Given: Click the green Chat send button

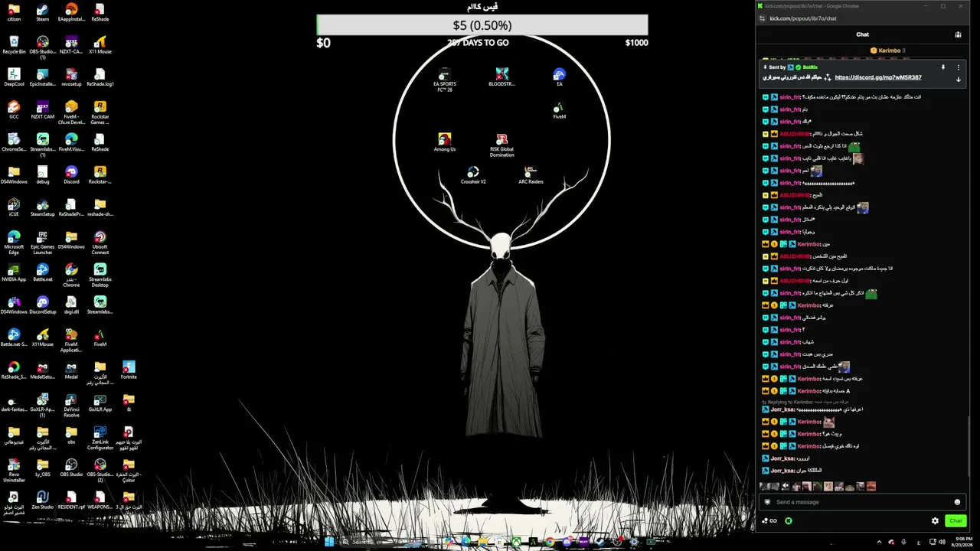Looking at the screenshot, I should (x=955, y=521).
